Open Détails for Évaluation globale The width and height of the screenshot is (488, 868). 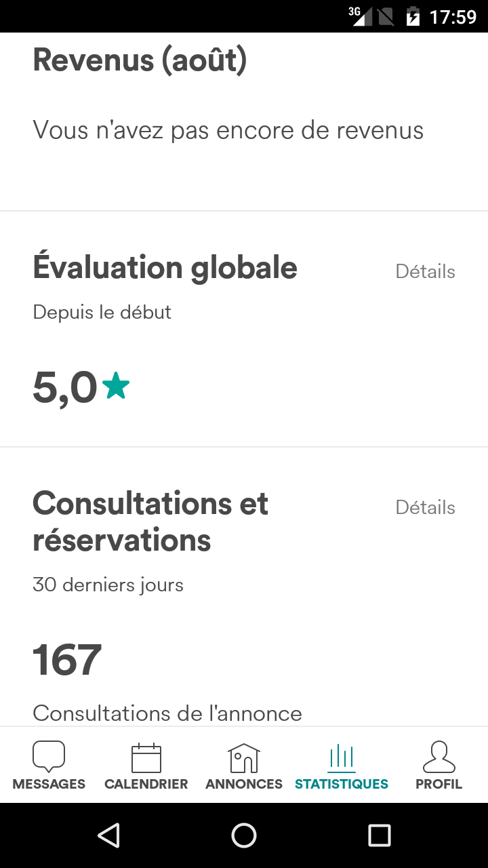pyautogui.click(x=425, y=271)
